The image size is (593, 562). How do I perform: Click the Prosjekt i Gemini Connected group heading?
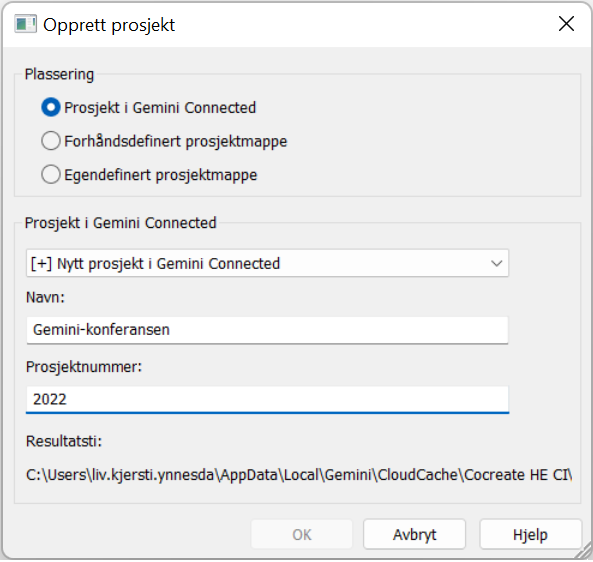coord(120,223)
